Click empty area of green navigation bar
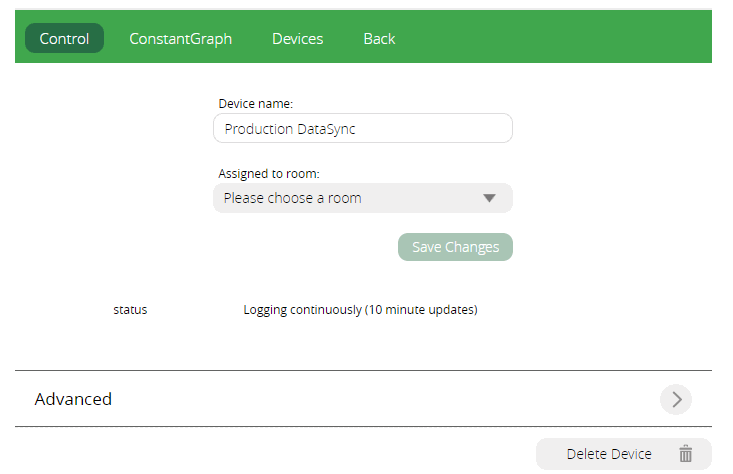This screenshot has height=474, width=733. click(x=560, y=39)
